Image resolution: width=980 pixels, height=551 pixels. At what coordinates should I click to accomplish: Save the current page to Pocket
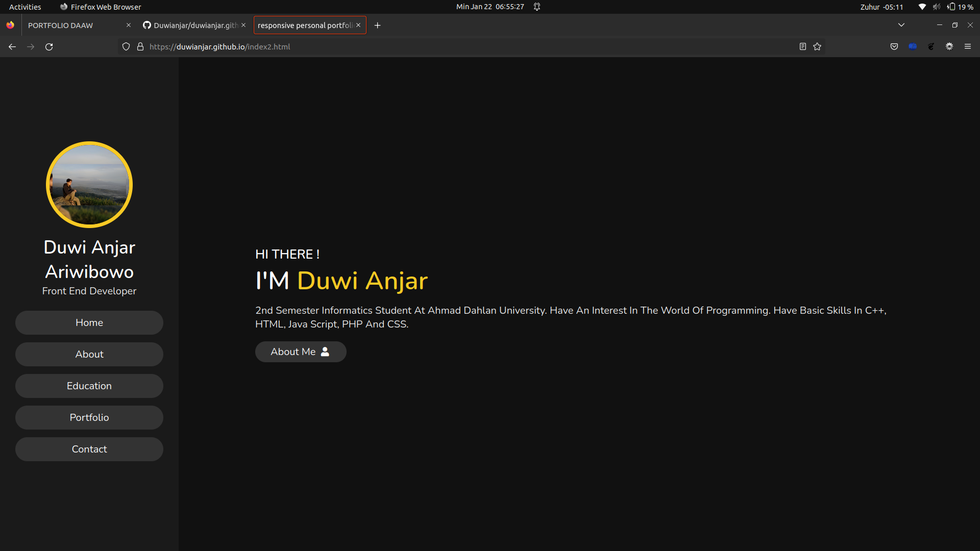[x=894, y=46]
